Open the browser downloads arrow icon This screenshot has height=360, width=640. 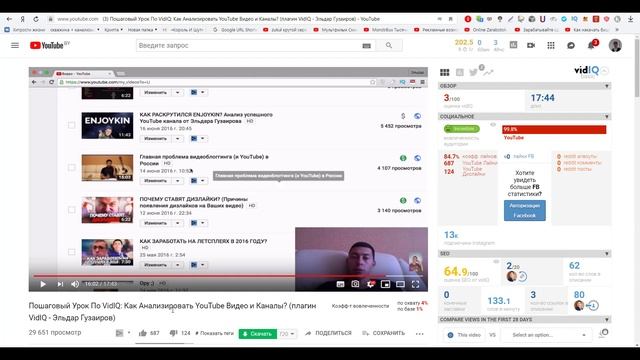pyautogui.click(x=631, y=19)
